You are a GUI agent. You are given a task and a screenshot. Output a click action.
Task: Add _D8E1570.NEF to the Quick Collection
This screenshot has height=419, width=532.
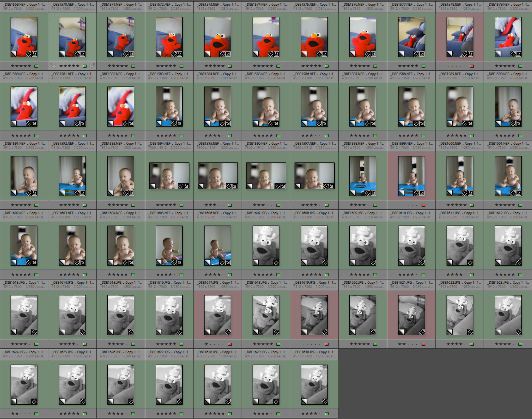(x=82, y=20)
